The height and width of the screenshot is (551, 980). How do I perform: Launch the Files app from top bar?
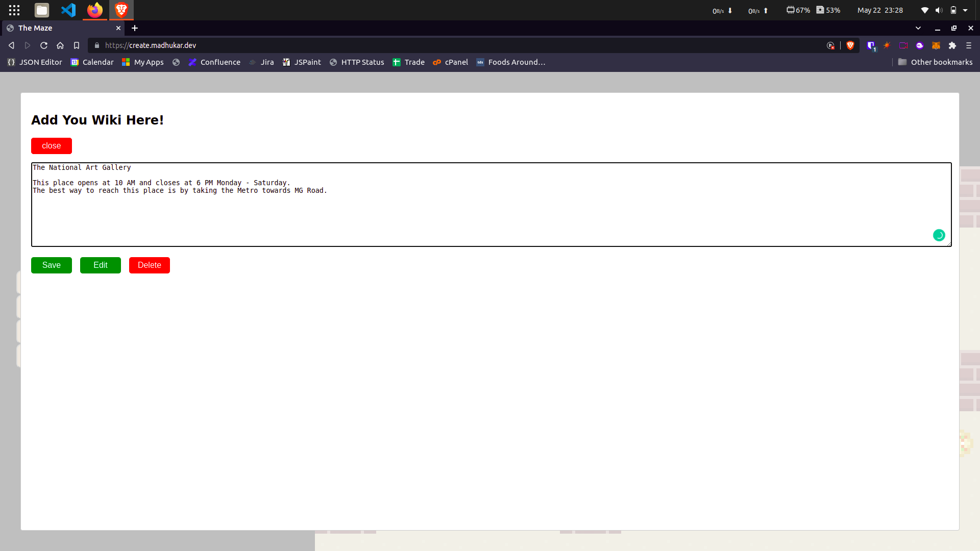[x=42, y=10]
